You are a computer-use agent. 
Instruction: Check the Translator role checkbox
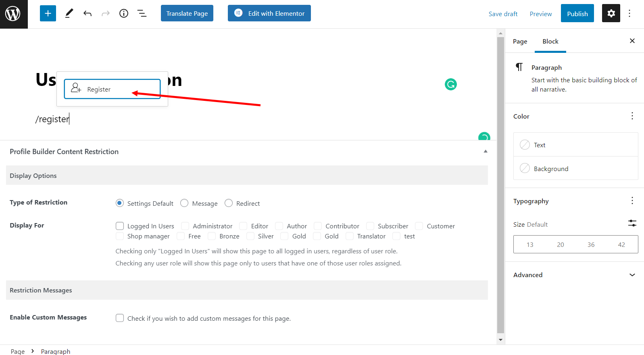coord(350,236)
